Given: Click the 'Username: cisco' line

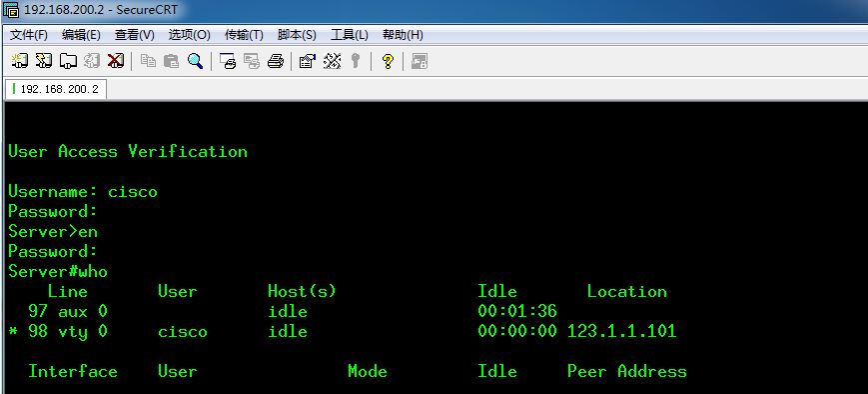Looking at the screenshot, I should pos(83,192).
